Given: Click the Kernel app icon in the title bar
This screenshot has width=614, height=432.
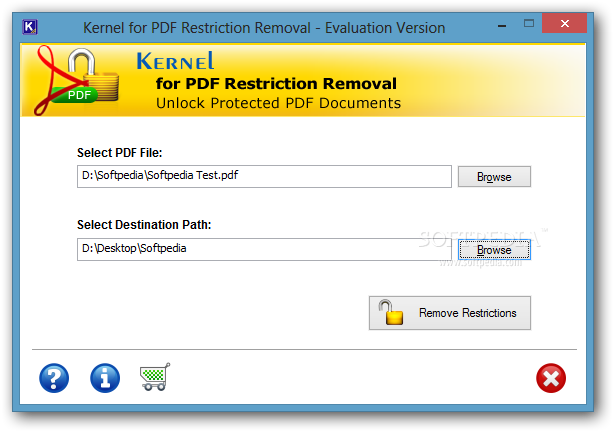Looking at the screenshot, I should click(30, 27).
